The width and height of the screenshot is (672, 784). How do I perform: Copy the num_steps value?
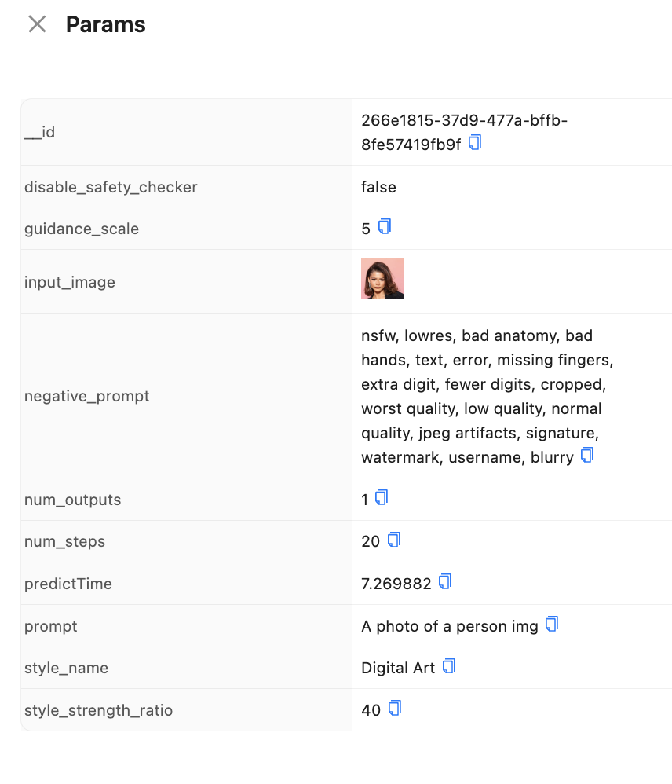(x=394, y=540)
